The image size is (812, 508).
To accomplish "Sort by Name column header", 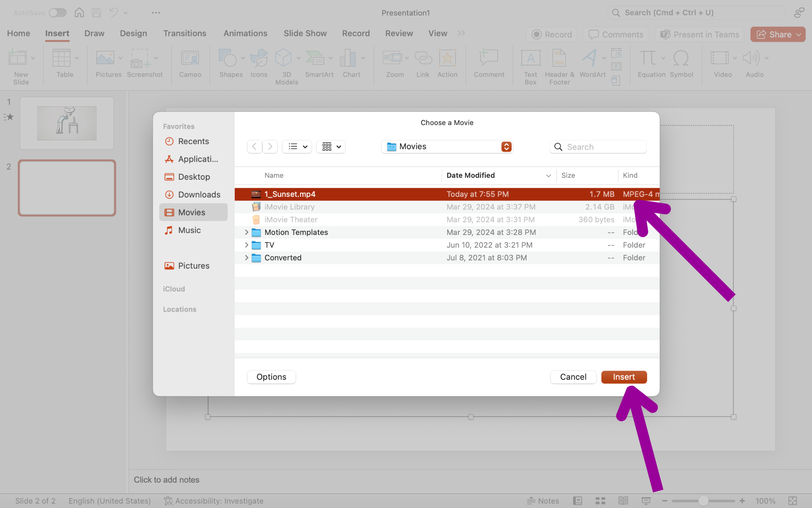I will pyautogui.click(x=274, y=175).
